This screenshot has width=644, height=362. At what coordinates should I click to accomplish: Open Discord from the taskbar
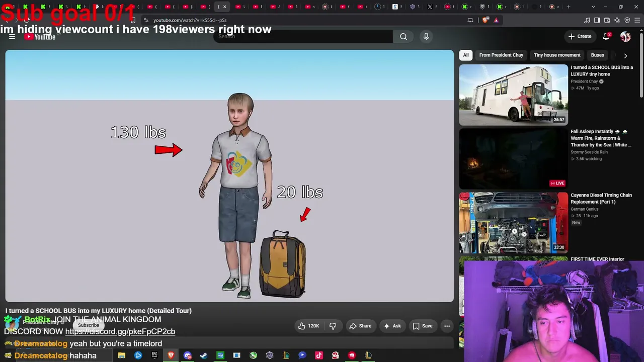pyautogui.click(x=188, y=355)
